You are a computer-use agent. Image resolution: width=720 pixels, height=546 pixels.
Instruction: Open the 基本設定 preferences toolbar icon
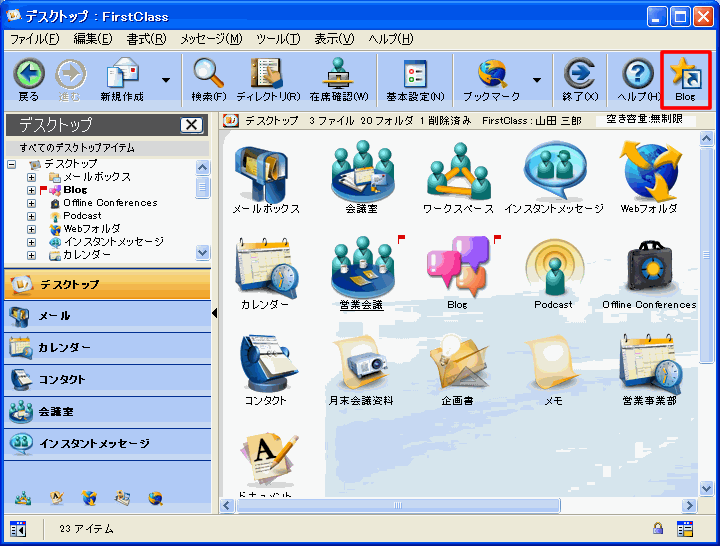point(415,80)
